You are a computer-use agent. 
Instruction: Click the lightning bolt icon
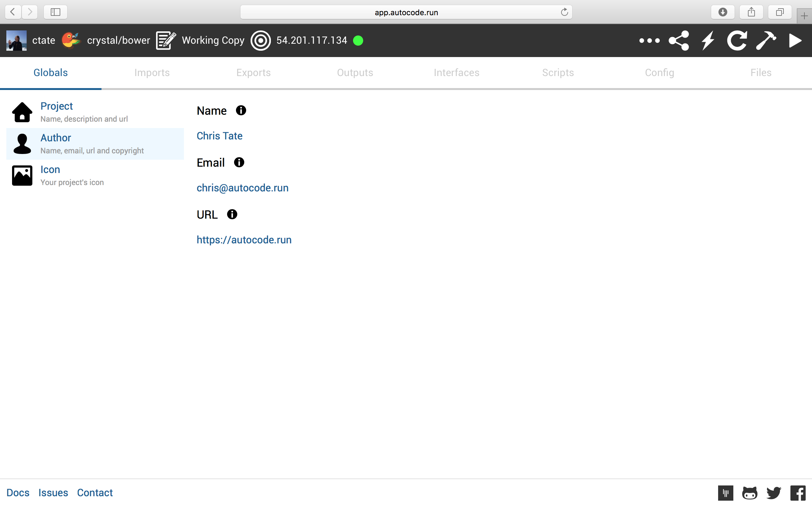pyautogui.click(x=708, y=41)
